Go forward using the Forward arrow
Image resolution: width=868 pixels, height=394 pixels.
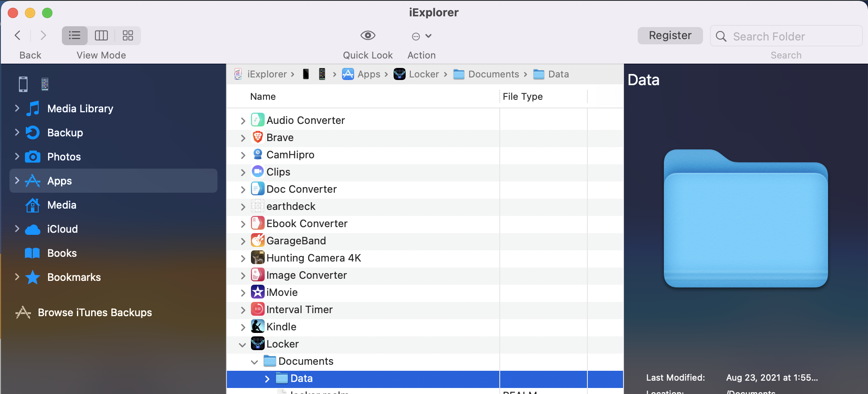tap(43, 35)
